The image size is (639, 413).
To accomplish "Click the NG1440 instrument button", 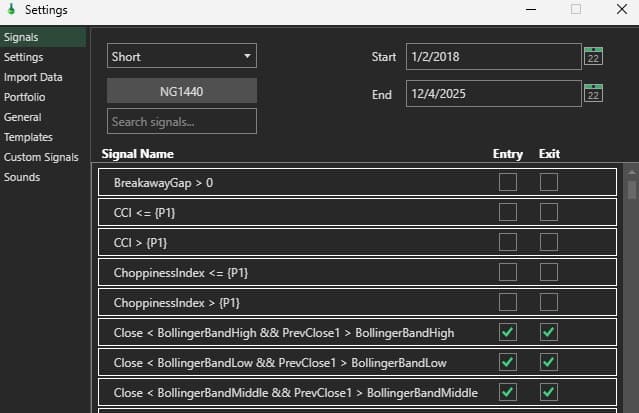I will (x=182, y=91).
